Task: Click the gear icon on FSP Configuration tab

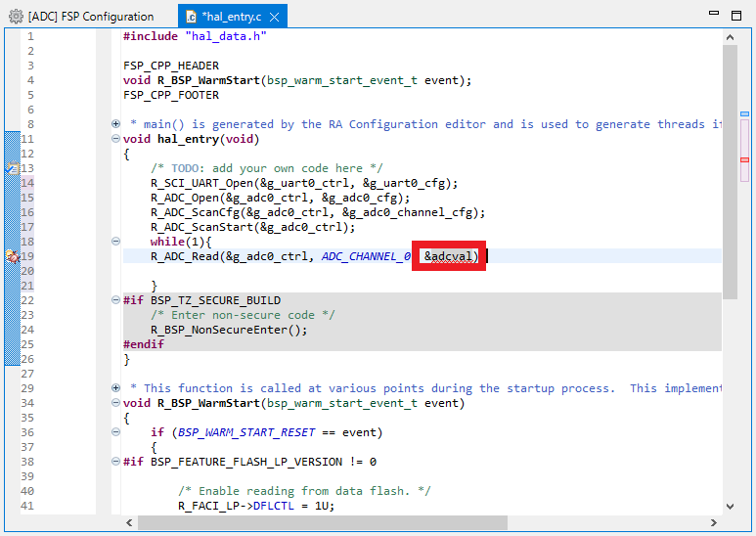Action: 16,17
